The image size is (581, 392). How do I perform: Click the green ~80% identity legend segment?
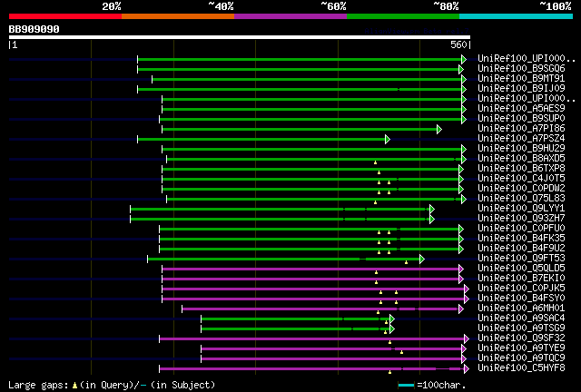(x=403, y=16)
